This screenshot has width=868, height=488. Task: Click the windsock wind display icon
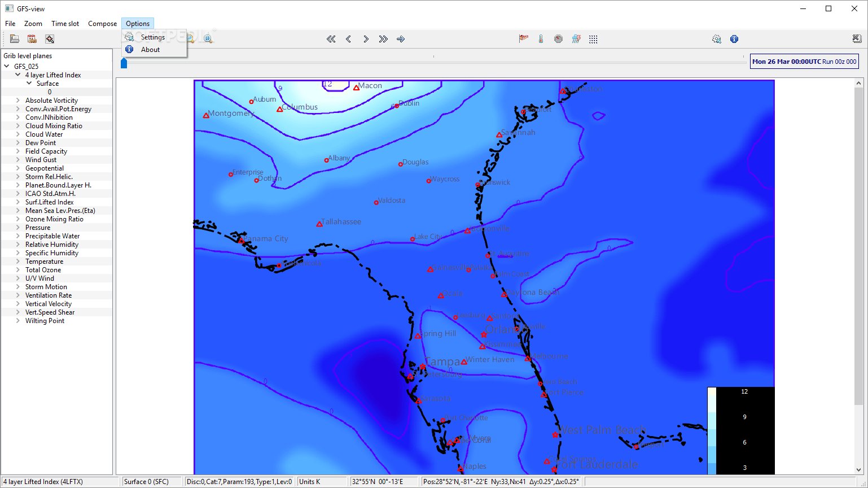524,39
